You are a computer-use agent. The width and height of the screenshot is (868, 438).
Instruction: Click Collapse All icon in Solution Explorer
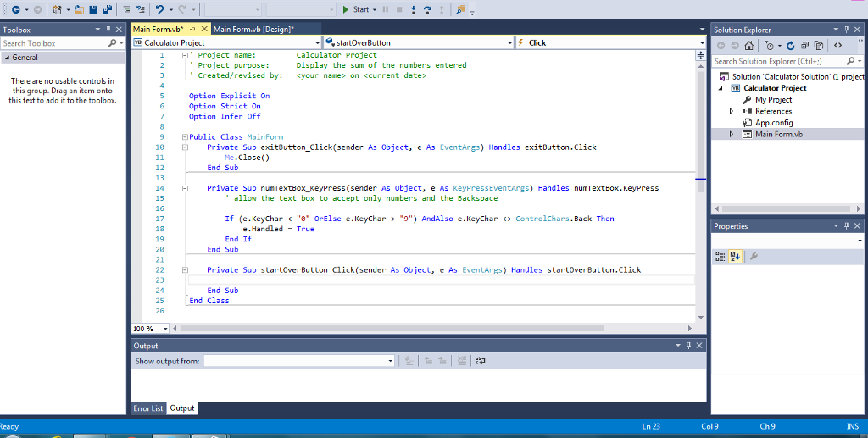pyautogui.click(x=804, y=46)
